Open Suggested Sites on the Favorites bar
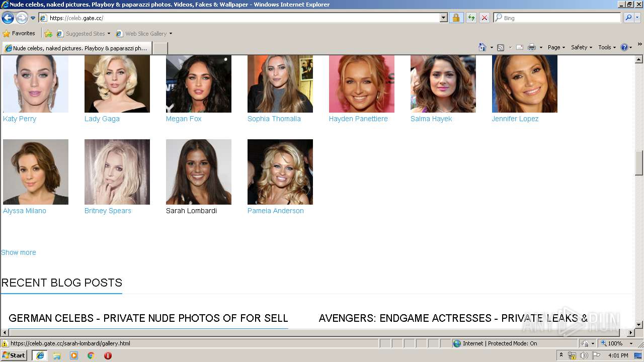Image resolution: width=644 pixels, height=362 pixels. click(x=83, y=34)
